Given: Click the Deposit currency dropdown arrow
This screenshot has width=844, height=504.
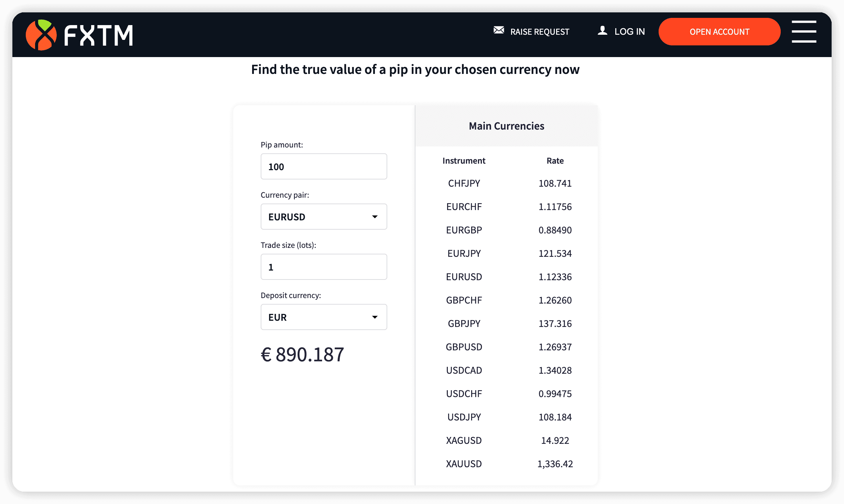Looking at the screenshot, I should (375, 317).
